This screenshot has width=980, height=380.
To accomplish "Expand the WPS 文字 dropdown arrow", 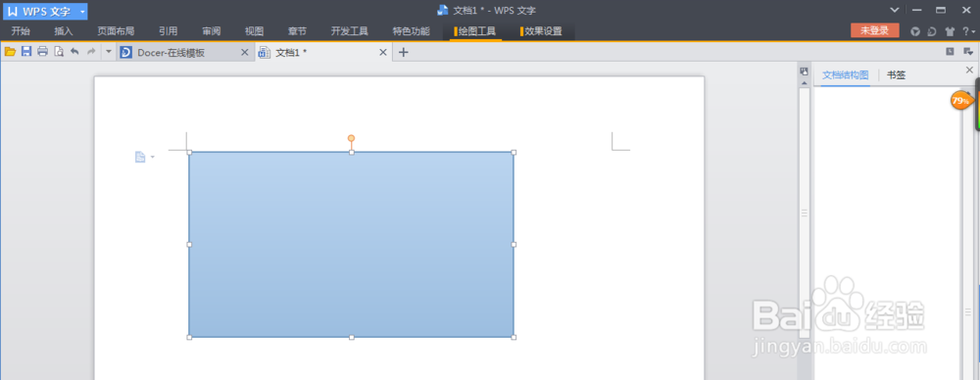I will pyautogui.click(x=82, y=11).
